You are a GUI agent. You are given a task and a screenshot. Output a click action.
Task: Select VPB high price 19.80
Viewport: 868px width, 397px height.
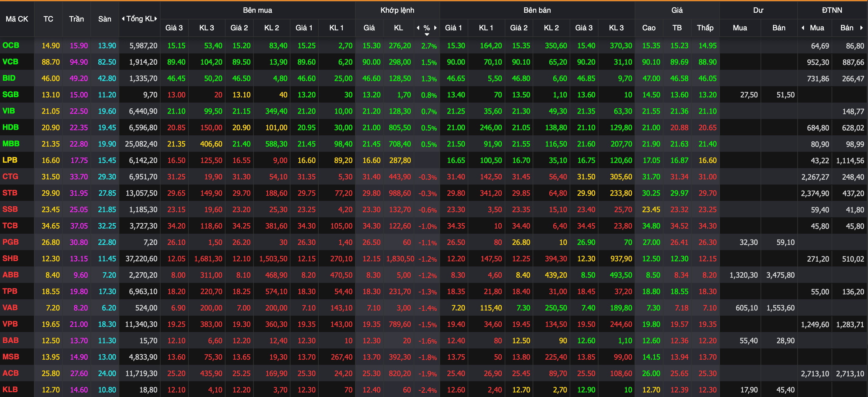pos(651,324)
